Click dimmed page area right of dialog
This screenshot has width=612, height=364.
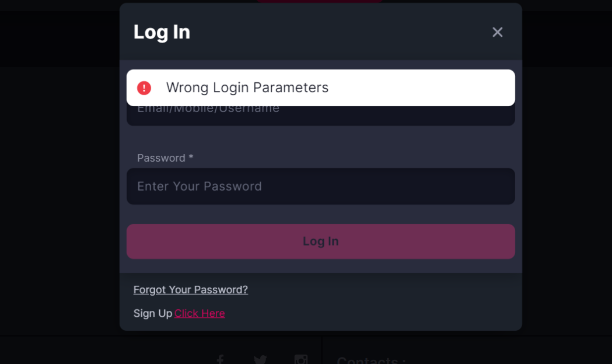(566, 195)
